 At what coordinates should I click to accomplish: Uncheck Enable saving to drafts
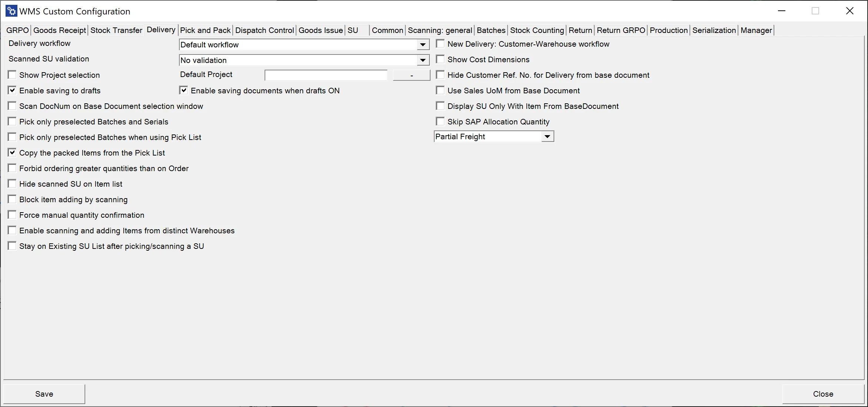(12, 91)
